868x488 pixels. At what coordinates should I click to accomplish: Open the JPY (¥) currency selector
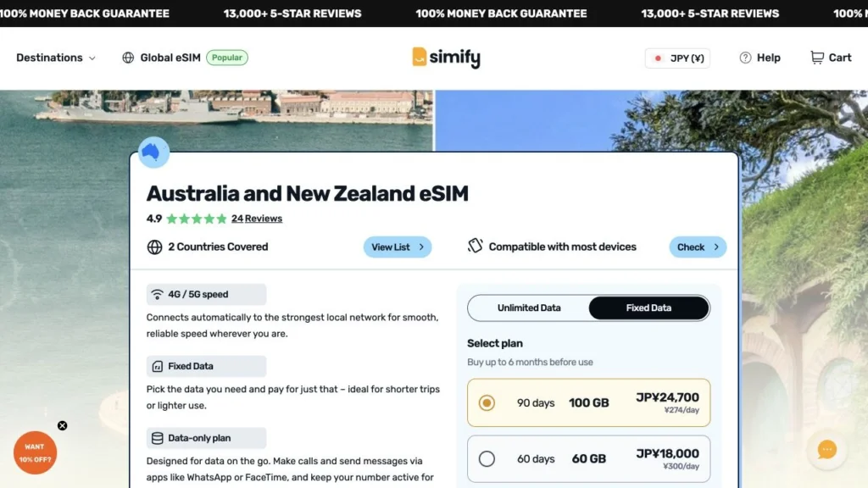[677, 58]
